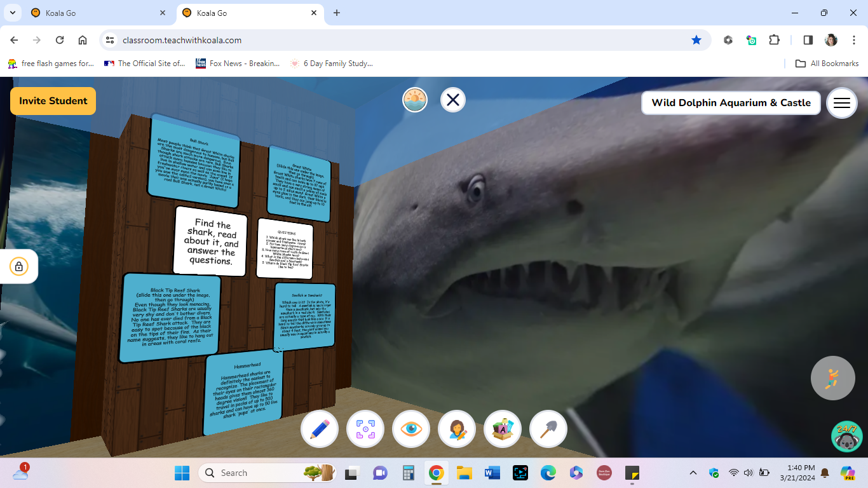This screenshot has width=868, height=488.
Task: Click the Invite Student button
Action: pyautogui.click(x=53, y=100)
